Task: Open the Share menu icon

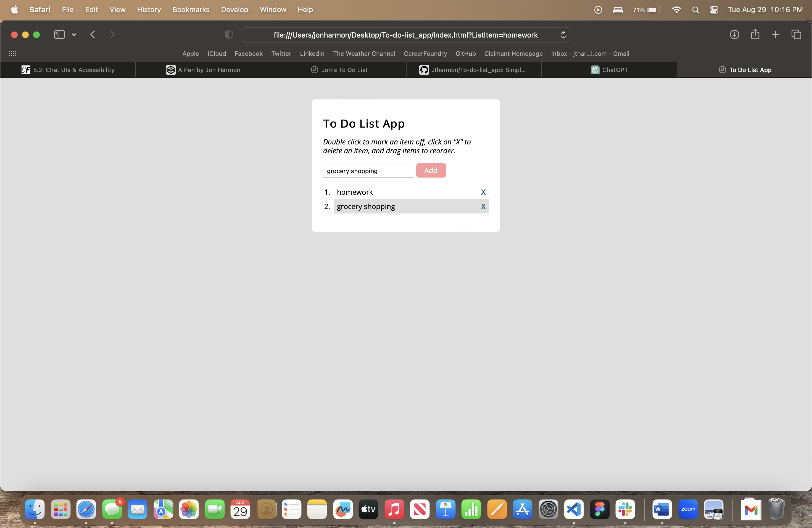Action: [755, 34]
